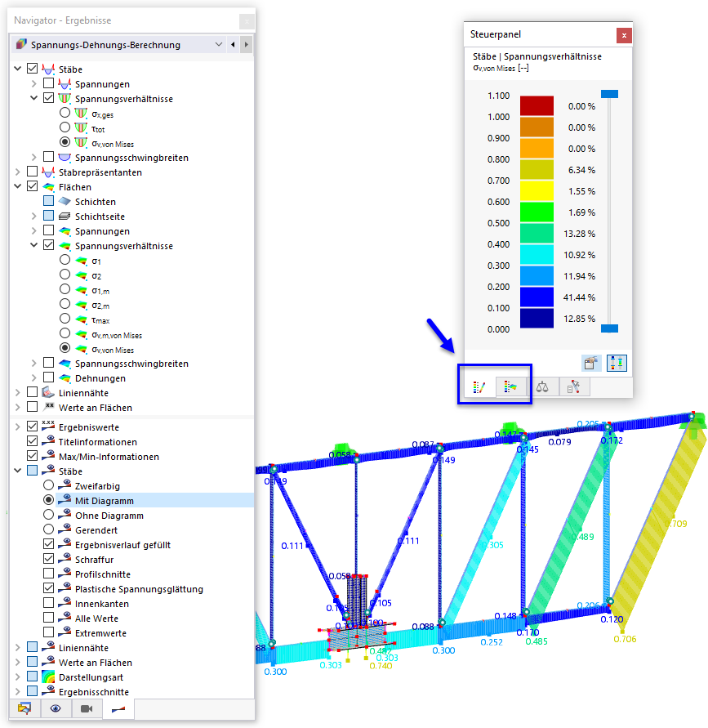Viewport: 708px width, 728px height.
Task: Click the 0.709 result value on model
Action: pyautogui.click(x=676, y=524)
